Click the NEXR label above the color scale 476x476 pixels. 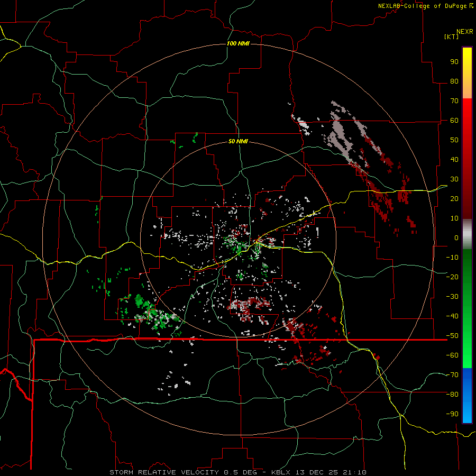pos(465,32)
